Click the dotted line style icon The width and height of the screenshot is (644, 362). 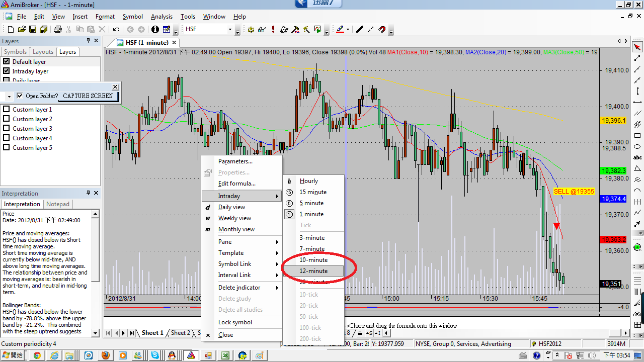(370, 29)
